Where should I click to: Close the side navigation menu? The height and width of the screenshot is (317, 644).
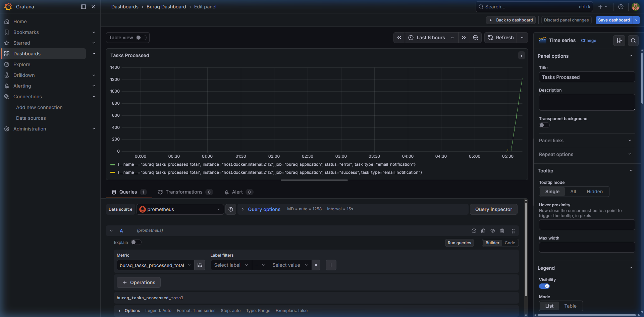point(93,7)
